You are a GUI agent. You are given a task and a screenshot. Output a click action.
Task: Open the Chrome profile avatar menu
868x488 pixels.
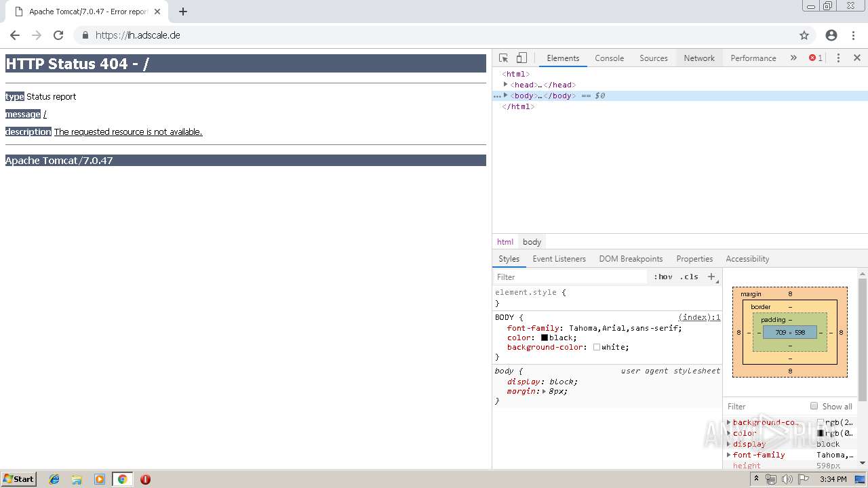pos(831,35)
